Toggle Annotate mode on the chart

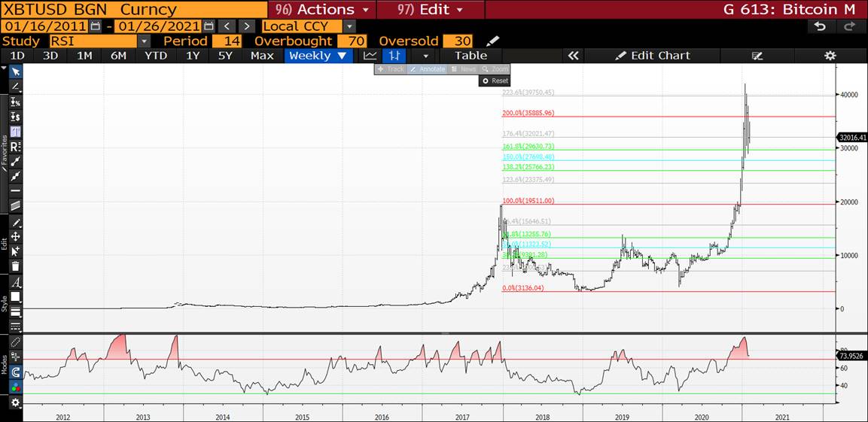click(x=427, y=69)
